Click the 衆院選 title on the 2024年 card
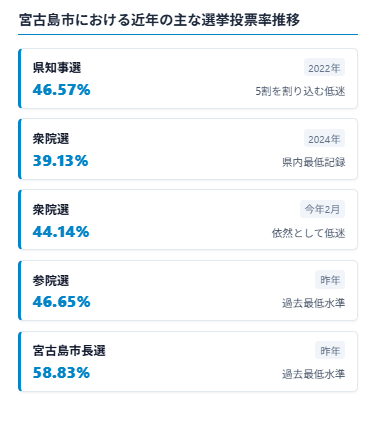 pos(51,139)
